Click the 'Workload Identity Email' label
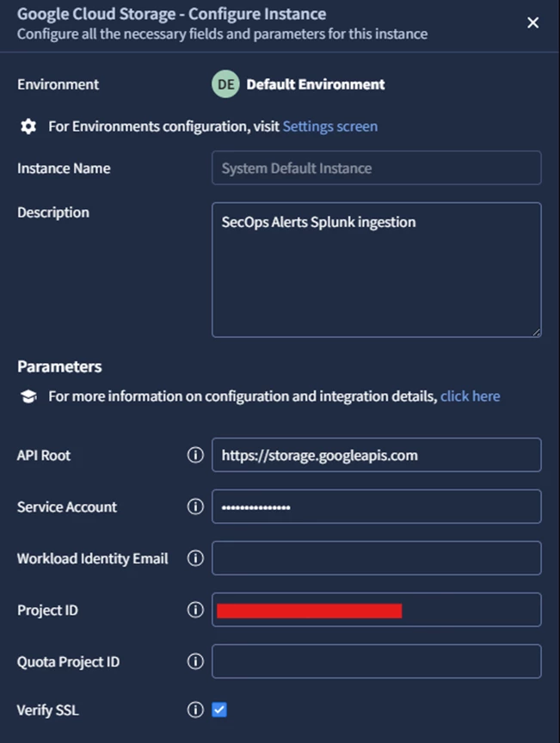Image resolution: width=560 pixels, height=743 pixels. coord(92,559)
